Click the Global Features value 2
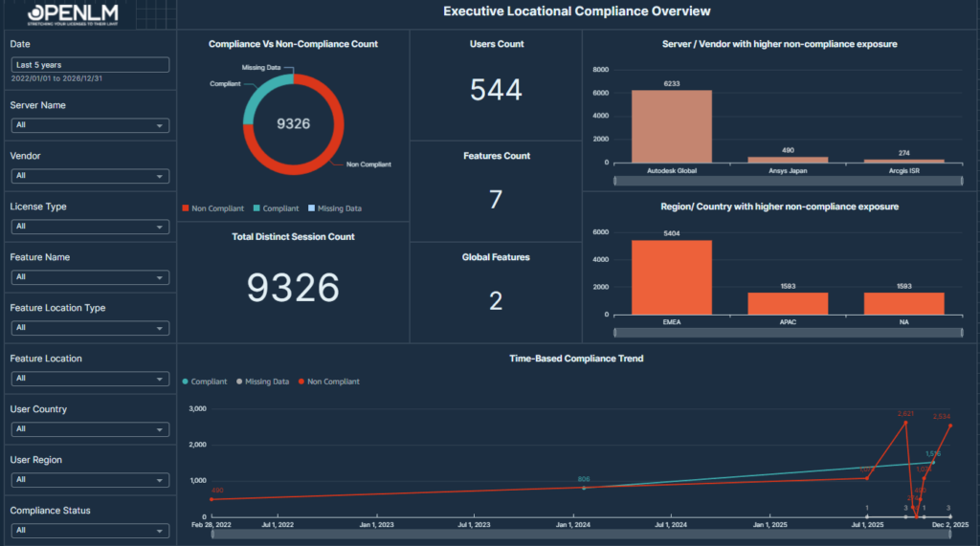This screenshot has width=980, height=546. 496,301
